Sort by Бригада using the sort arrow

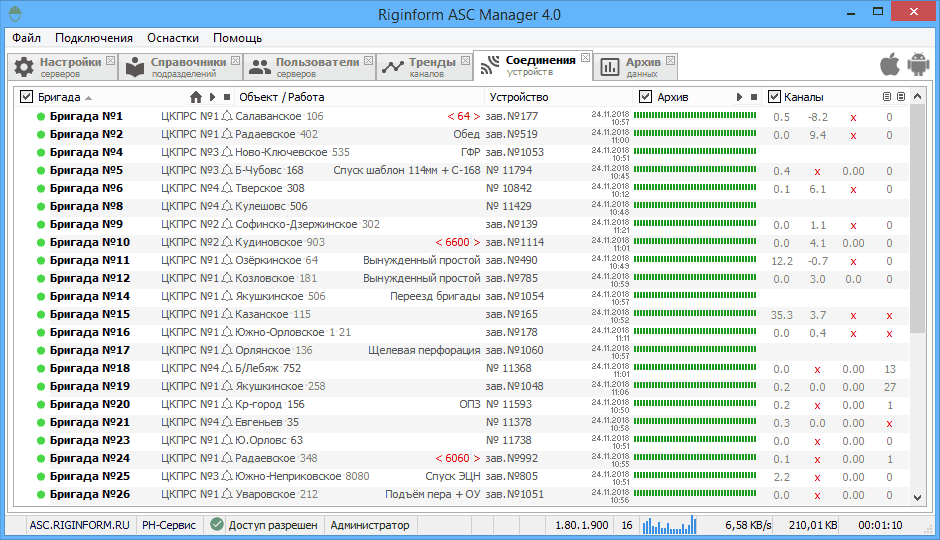[89, 98]
